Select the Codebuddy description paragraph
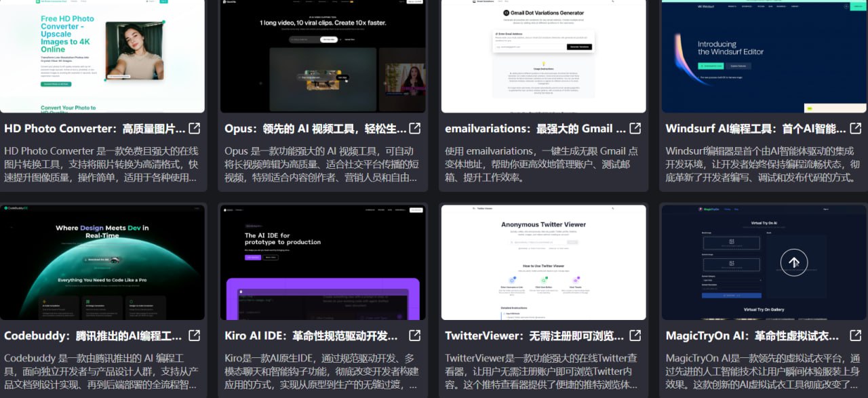The image size is (868, 398). click(x=102, y=372)
